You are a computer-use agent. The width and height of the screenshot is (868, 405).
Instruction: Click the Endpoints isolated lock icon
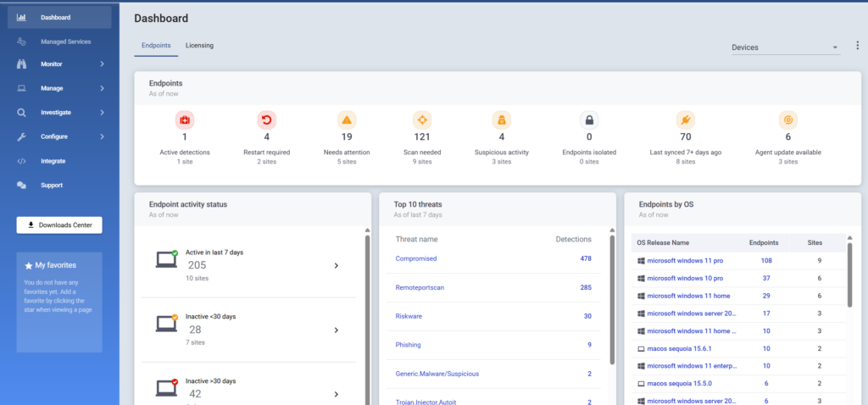pyautogui.click(x=590, y=119)
